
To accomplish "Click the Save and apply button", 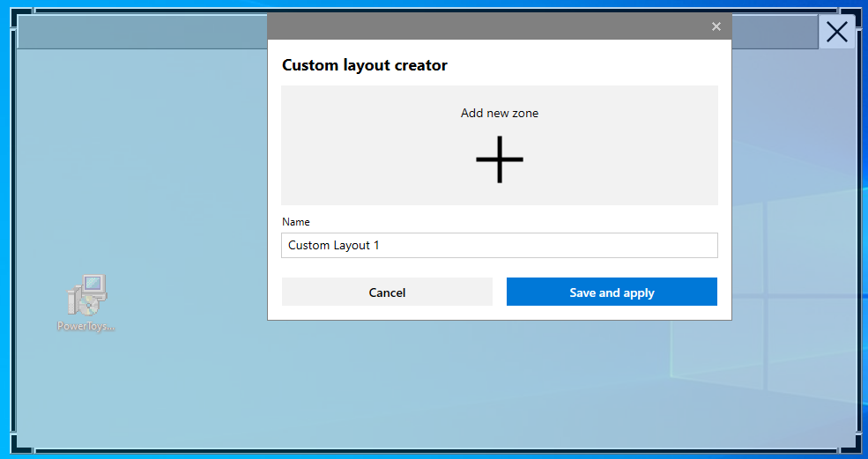I will pyautogui.click(x=612, y=292).
